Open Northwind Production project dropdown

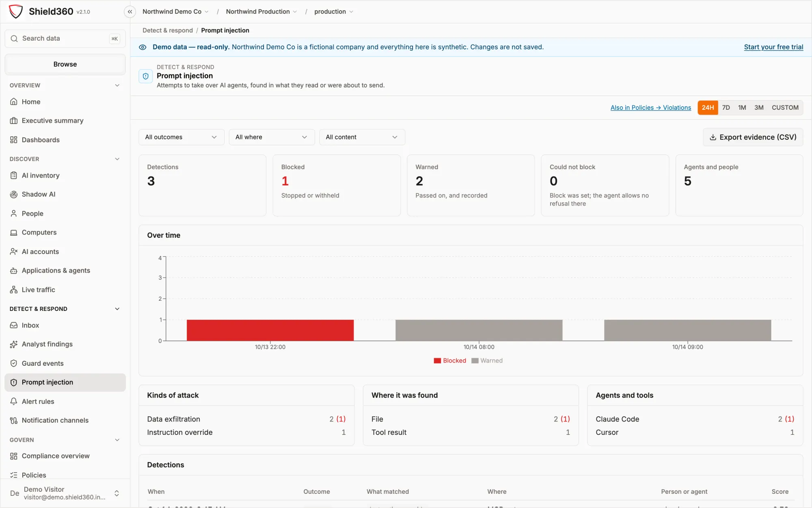coord(261,12)
